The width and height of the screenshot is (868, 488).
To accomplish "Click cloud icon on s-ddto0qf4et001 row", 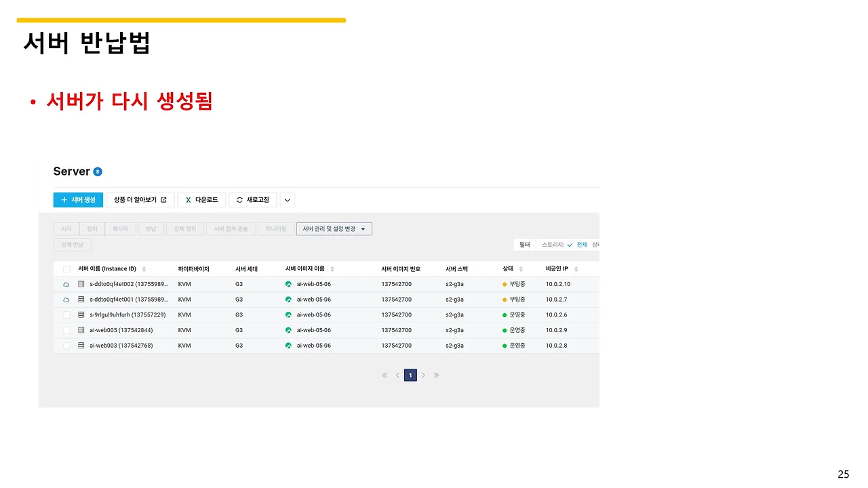I will (x=66, y=300).
